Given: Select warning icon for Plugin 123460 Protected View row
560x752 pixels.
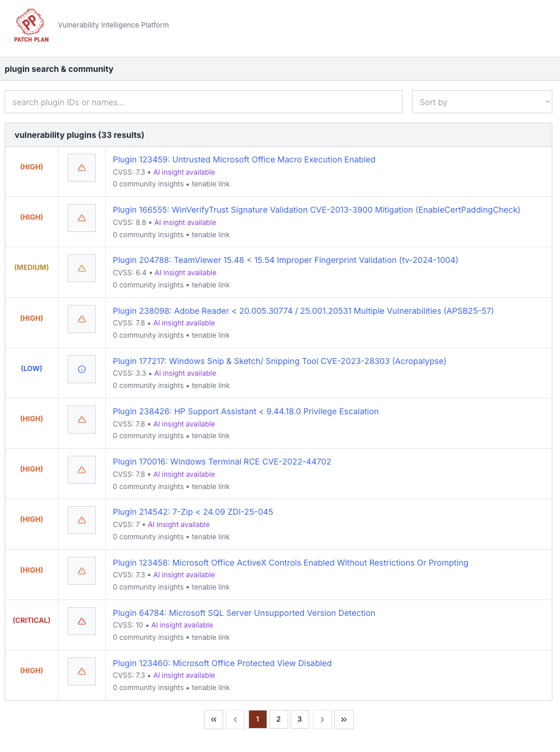Looking at the screenshot, I should 82,671.
